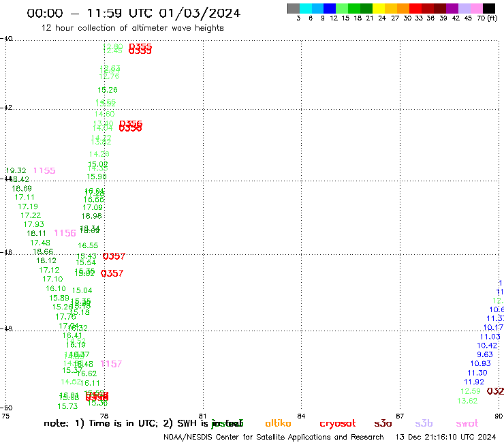Select the 'cryosat' satellite label

pyautogui.click(x=338, y=423)
